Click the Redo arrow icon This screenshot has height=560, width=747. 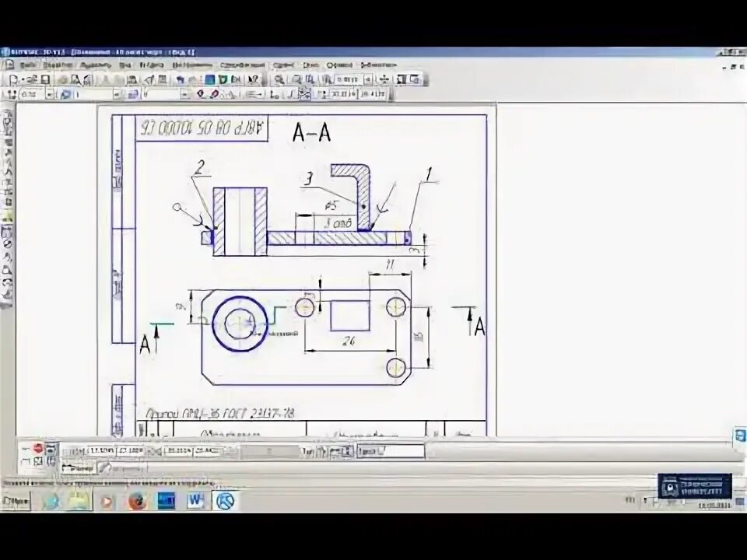[193, 79]
